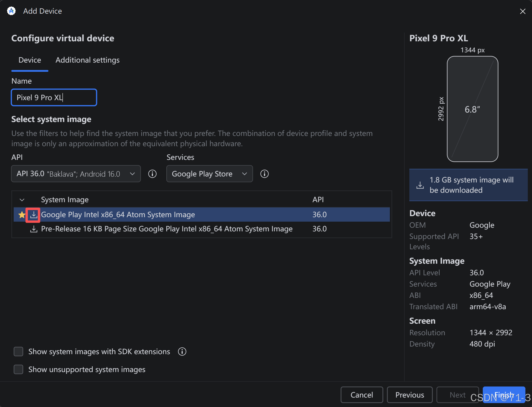Click the info icon next to Services dropdown
532x407 pixels.
(264, 174)
